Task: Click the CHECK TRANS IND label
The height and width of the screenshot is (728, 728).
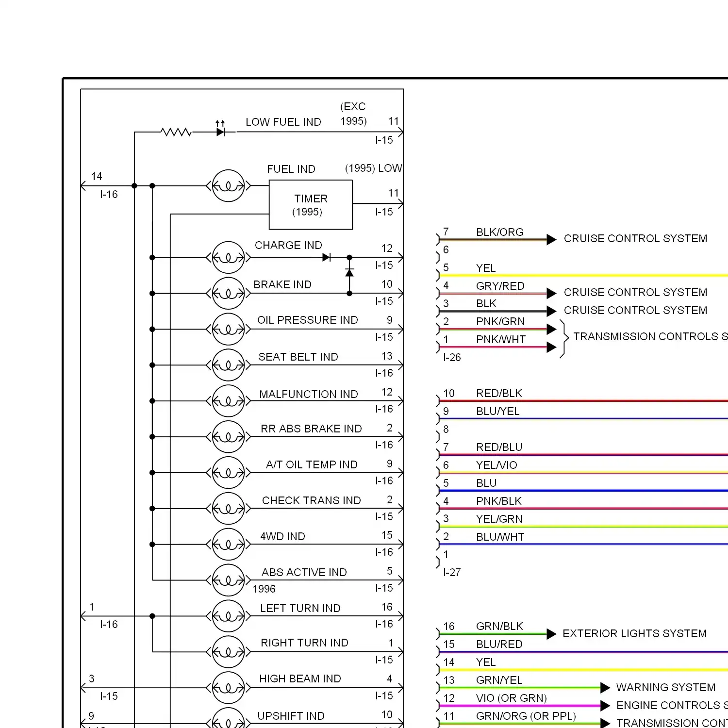Action: click(x=312, y=500)
